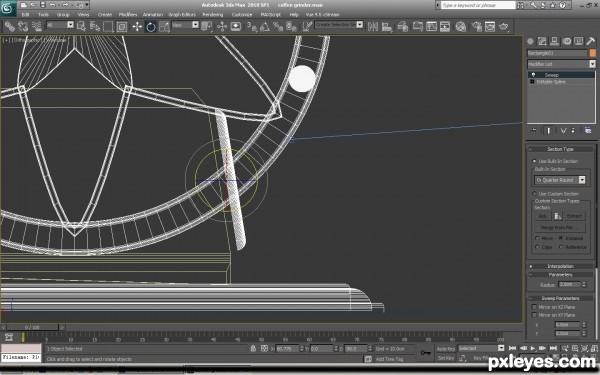Open Create Selection Set dropdown
This screenshot has height=375, width=600.
359,25
